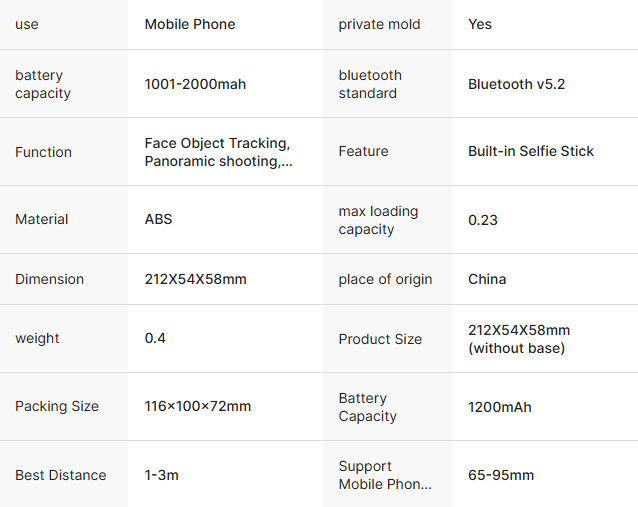Click the 'Built-in Selfie Stick' feature value
Image resolution: width=638 pixels, height=507 pixels.
pos(531,151)
